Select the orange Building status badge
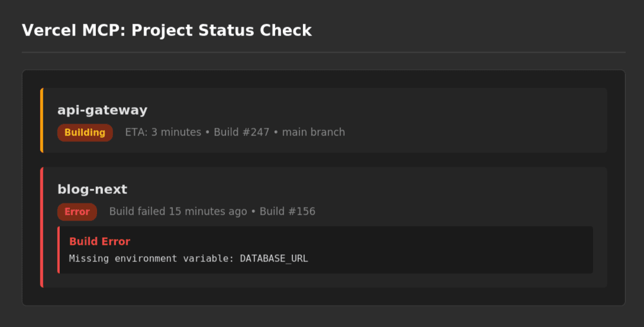 (85, 132)
